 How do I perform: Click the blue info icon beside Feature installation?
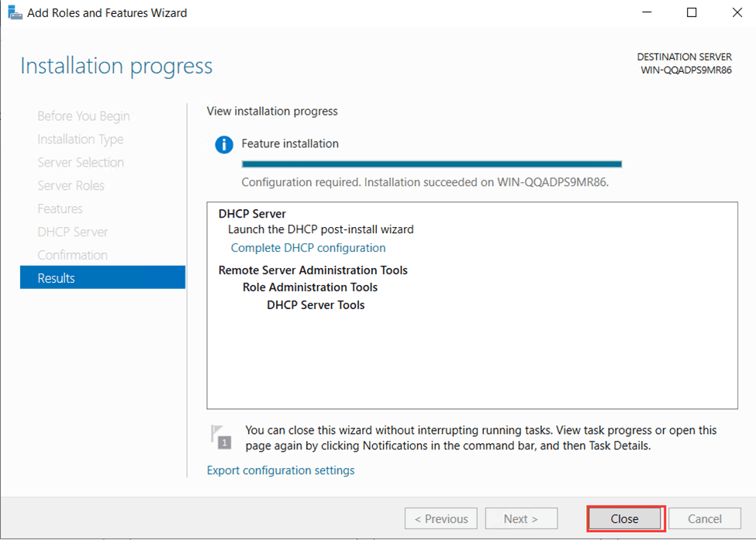(x=224, y=144)
